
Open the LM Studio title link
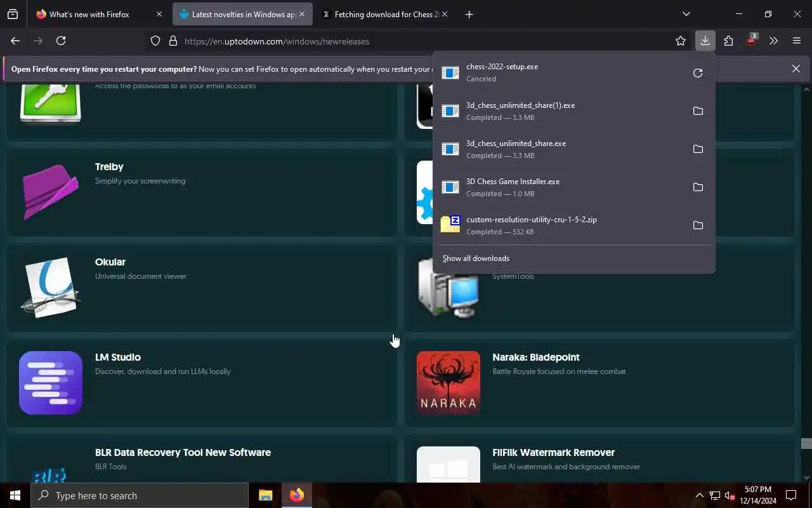[118, 358]
